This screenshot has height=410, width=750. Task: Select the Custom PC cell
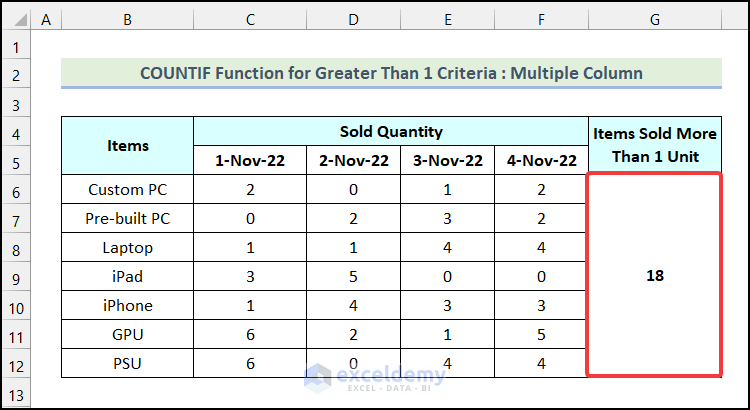(x=127, y=189)
